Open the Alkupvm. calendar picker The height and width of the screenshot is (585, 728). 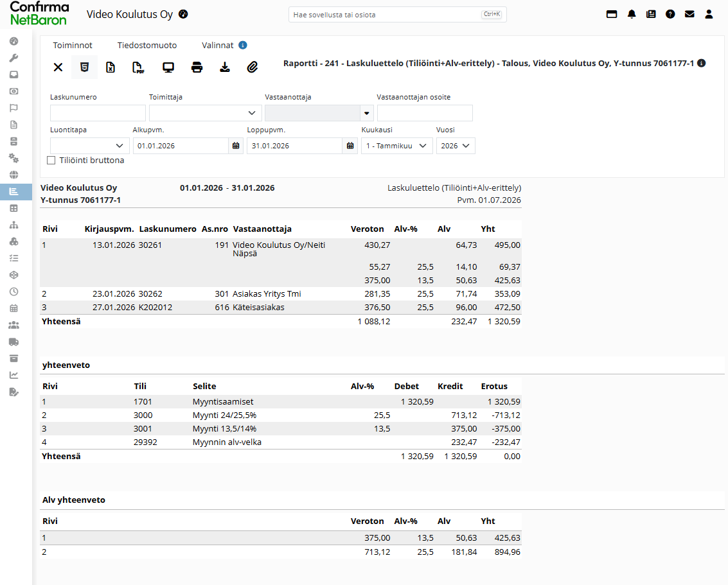point(236,146)
